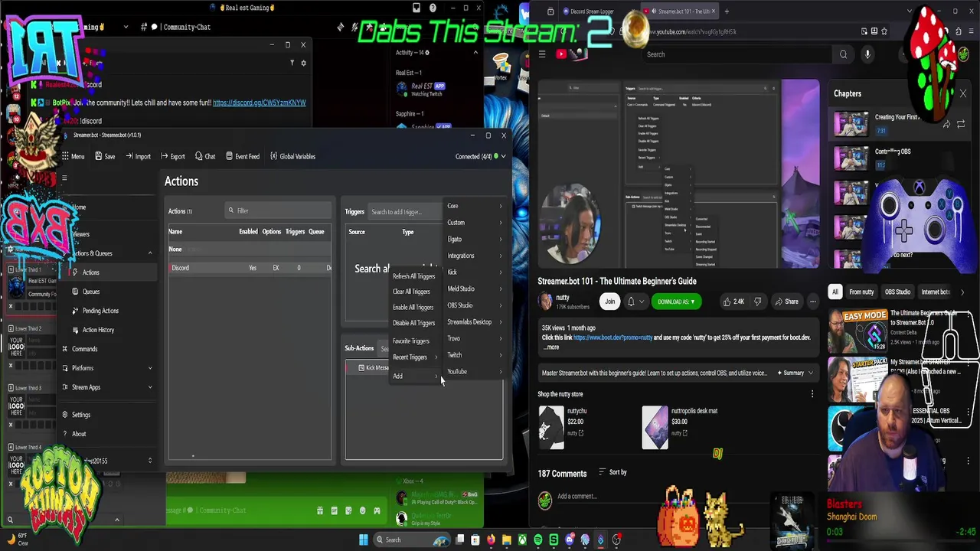Open the comments Sort by menu
980x551 pixels.
(x=612, y=472)
